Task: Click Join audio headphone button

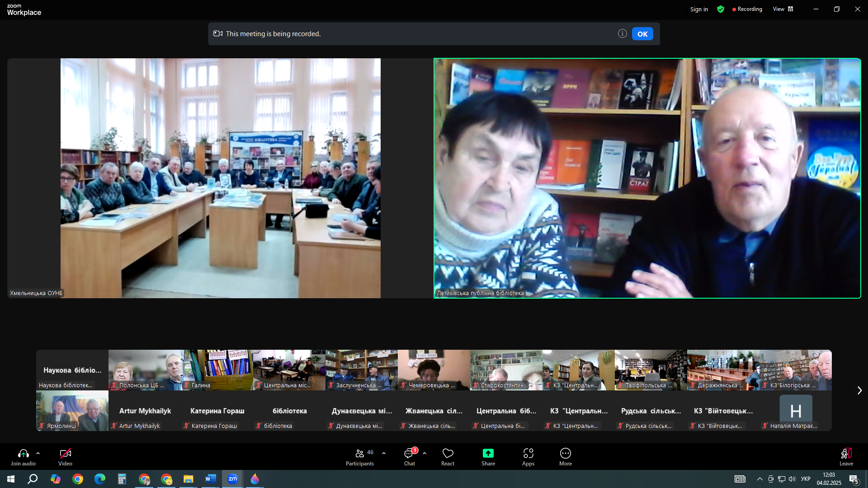Action: (23, 456)
